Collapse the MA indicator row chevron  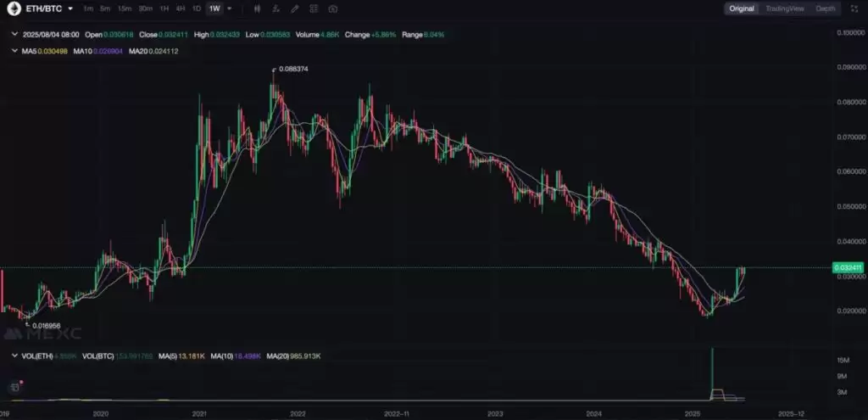[15, 51]
